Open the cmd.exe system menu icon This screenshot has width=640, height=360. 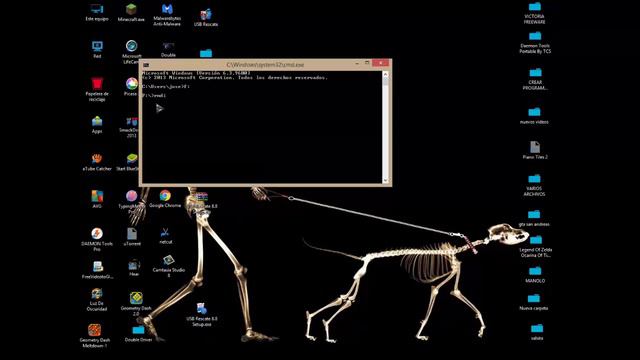point(146,65)
